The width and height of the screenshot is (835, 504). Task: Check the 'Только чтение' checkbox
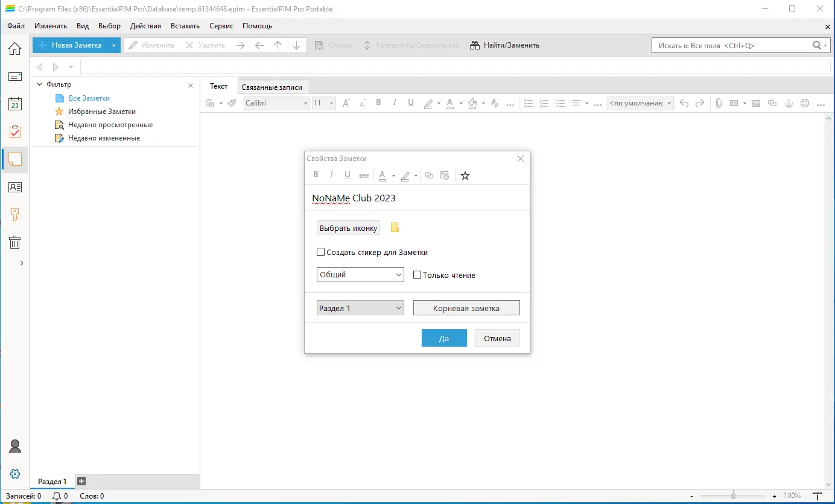(x=417, y=274)
